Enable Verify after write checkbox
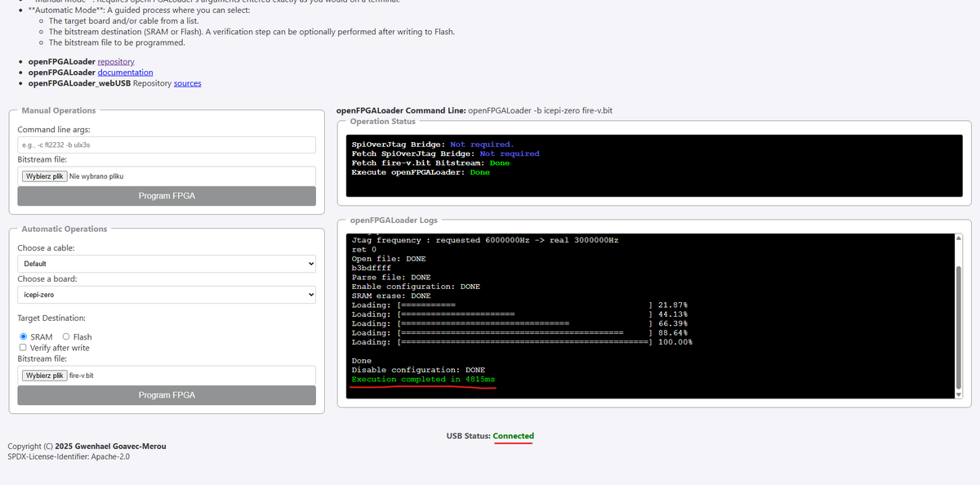This screenshot has width=980, height=485. click(x=23, y=348)
